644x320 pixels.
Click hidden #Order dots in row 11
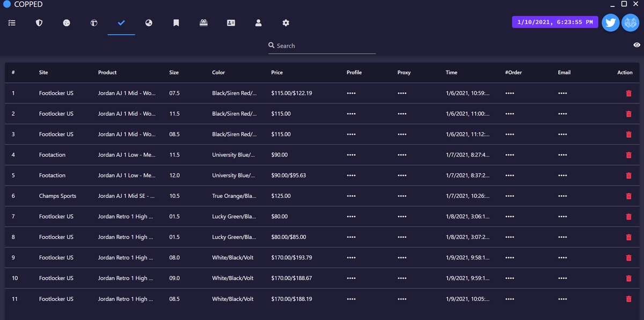click(x=510, y=299)
